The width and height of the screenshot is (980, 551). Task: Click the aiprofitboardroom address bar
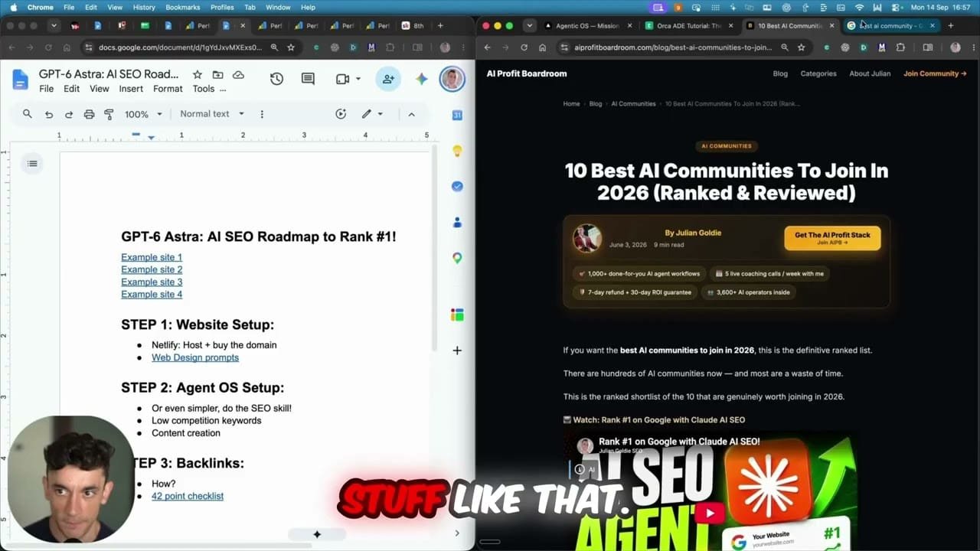pyautogui.click(x=673, y=47)
